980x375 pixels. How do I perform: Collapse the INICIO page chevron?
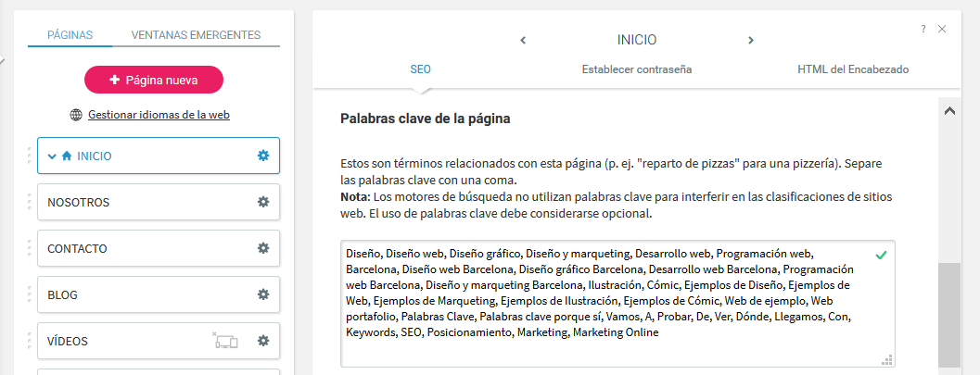click(52, 156)
